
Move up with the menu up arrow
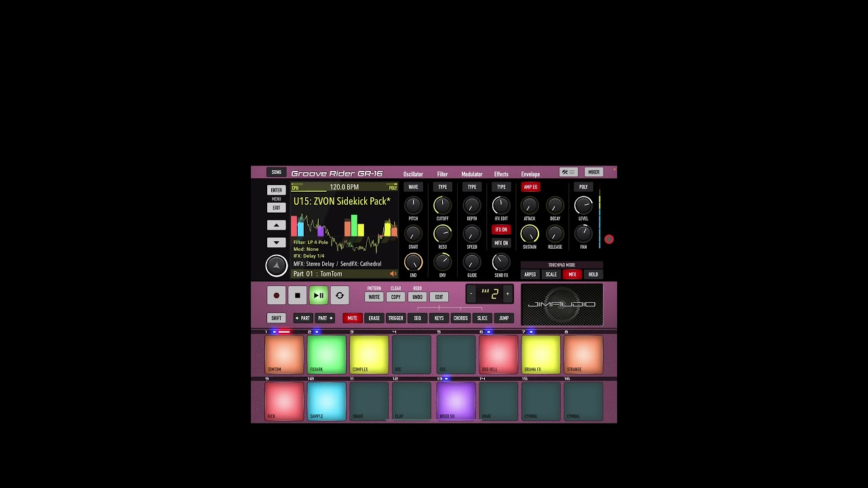tap(276, 225)
